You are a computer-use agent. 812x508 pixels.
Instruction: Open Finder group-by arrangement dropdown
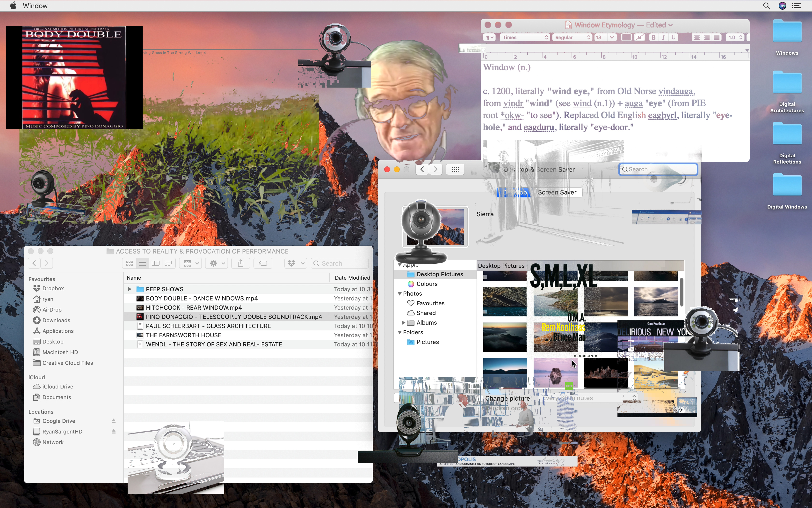point(191,263)
